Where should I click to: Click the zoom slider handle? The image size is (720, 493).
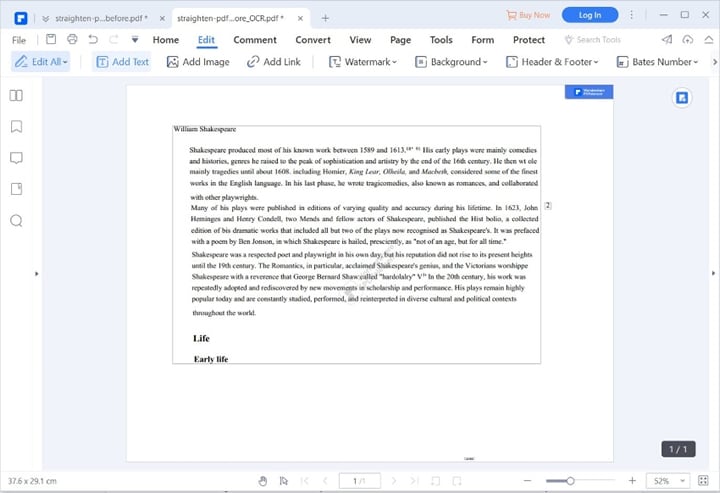[570, 481]
